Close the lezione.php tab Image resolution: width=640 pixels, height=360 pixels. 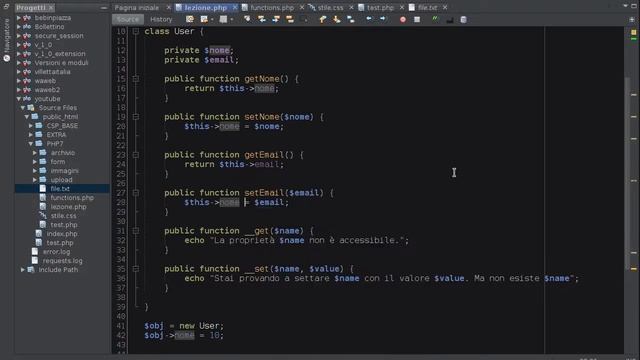235,7
